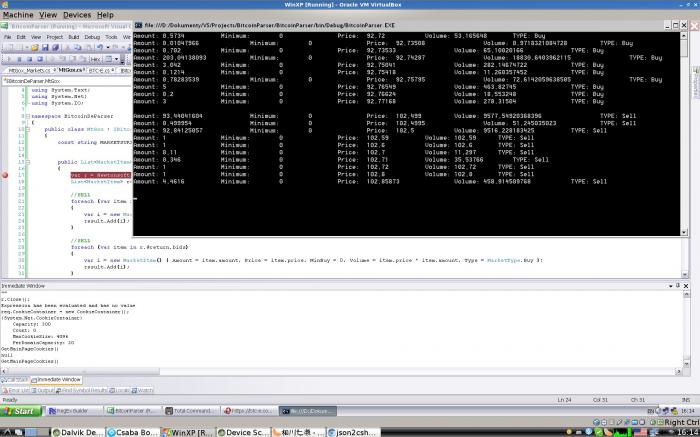Toggle auto-hide pin on Immediate Window

678,285
